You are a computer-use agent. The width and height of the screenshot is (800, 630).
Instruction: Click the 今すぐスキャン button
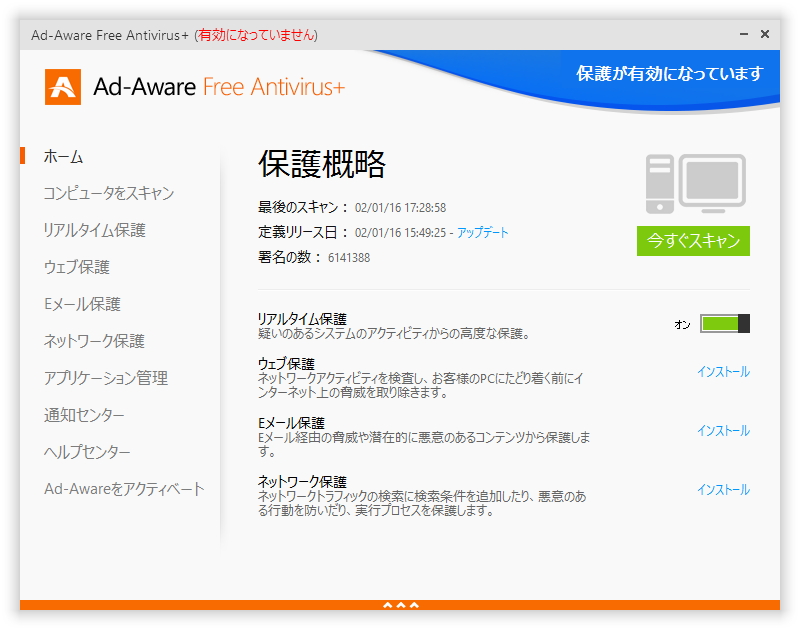coord(693,241)
